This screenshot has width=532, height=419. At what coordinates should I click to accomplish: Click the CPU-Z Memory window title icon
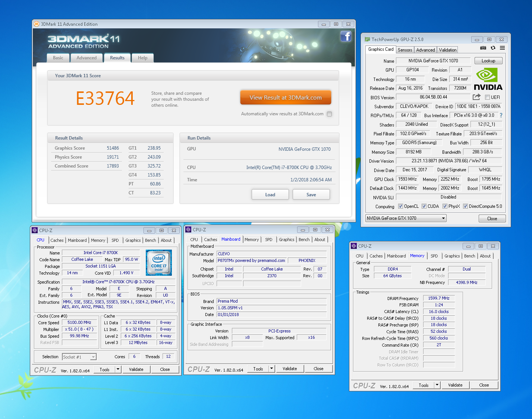tap(354, 246)
